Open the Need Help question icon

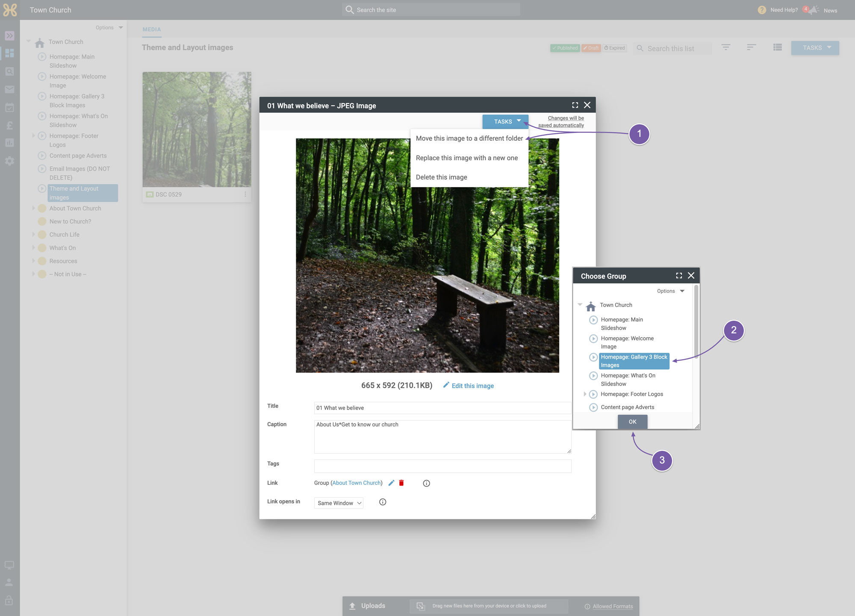(762, 10)
